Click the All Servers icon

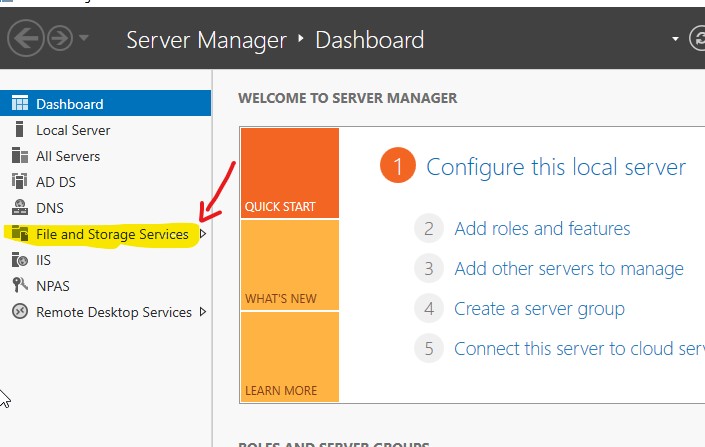(20, 155)
